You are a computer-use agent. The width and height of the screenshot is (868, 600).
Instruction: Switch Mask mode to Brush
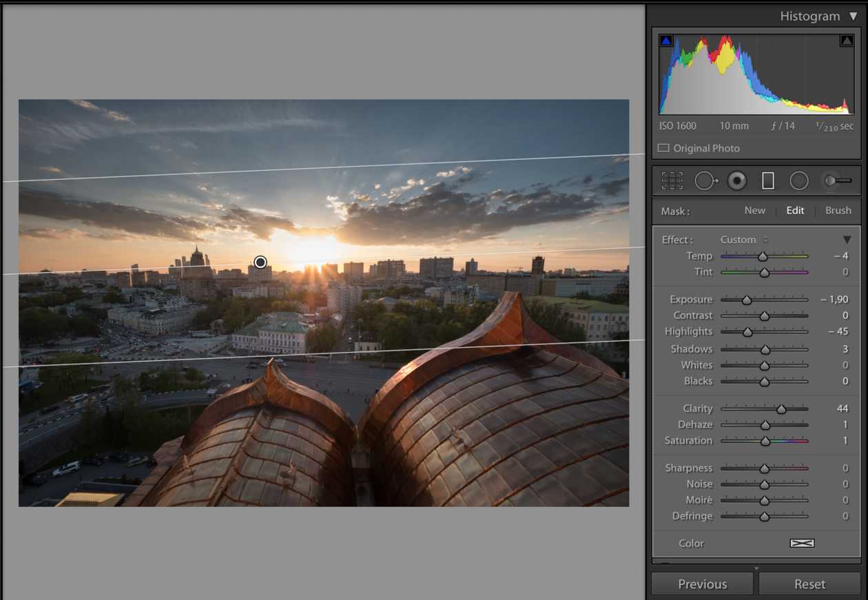click(838, 211)
